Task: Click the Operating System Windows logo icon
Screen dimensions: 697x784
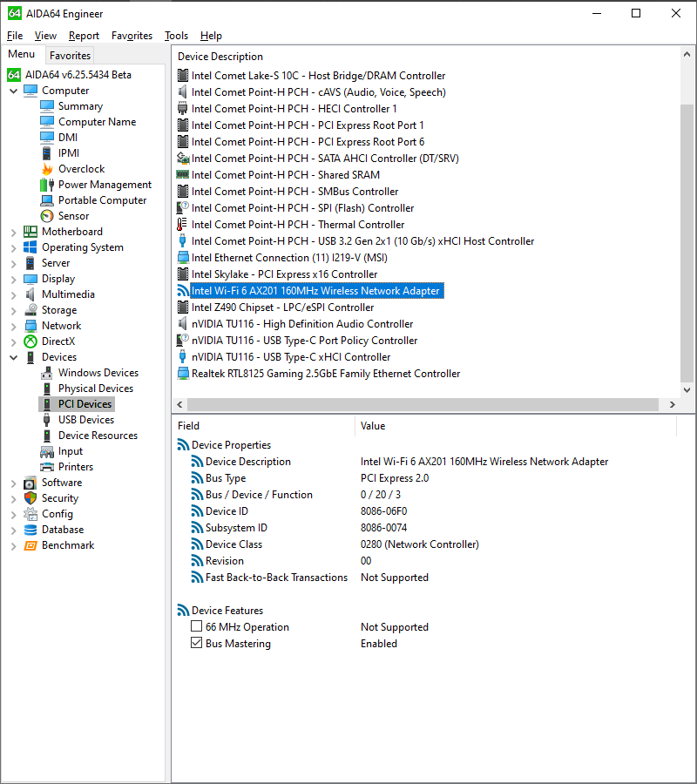Action: 30,247
